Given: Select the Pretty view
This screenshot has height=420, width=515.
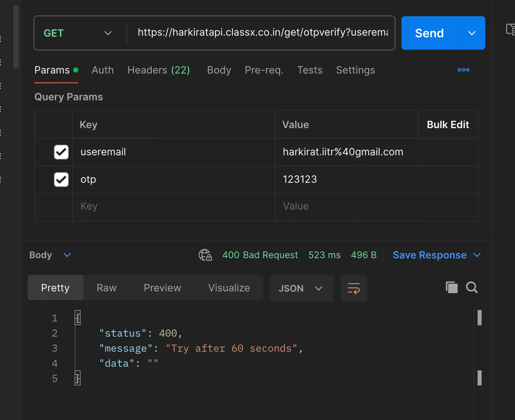Looking at the screenshot, I should (55, 288).
